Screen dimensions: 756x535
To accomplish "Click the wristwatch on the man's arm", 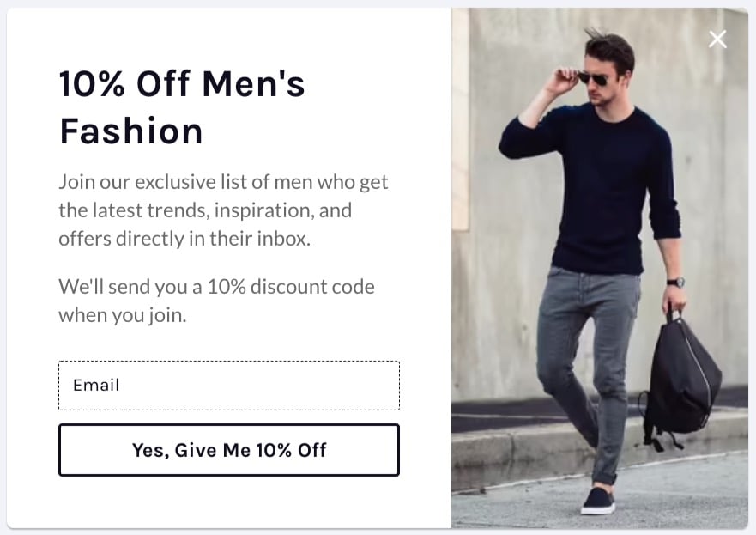I will 676,282.
